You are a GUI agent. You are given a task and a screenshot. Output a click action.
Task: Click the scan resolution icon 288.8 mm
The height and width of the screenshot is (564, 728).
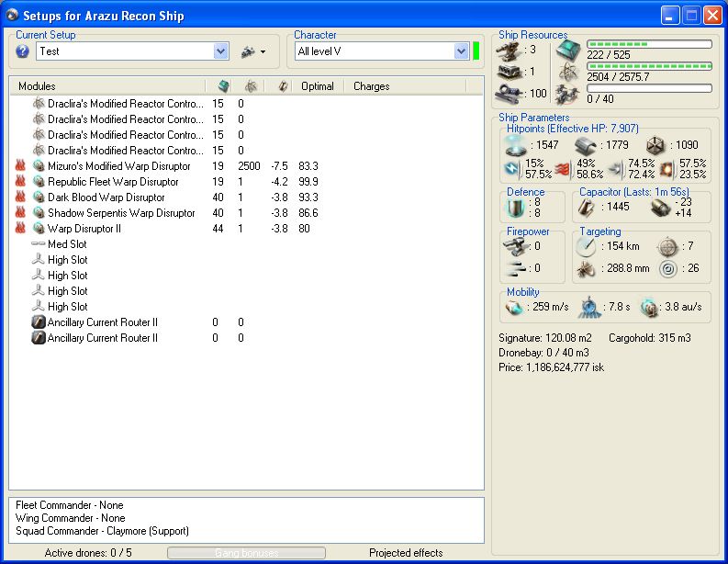(586, 268)
